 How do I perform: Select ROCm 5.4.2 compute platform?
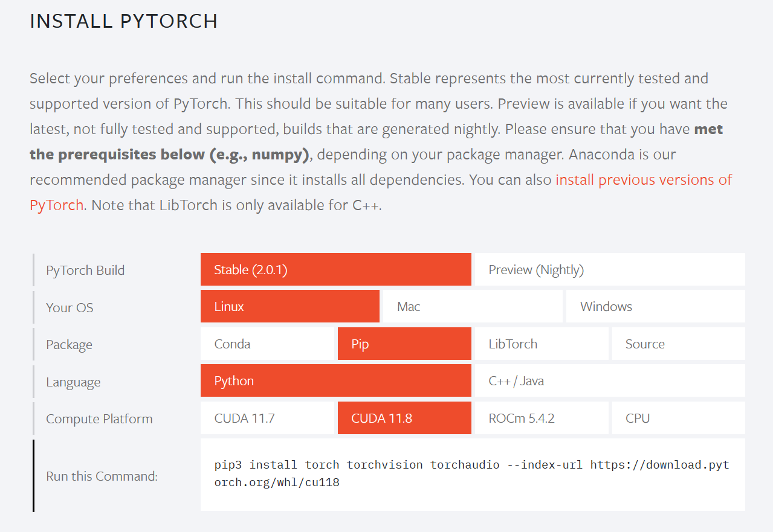[542, 418]
